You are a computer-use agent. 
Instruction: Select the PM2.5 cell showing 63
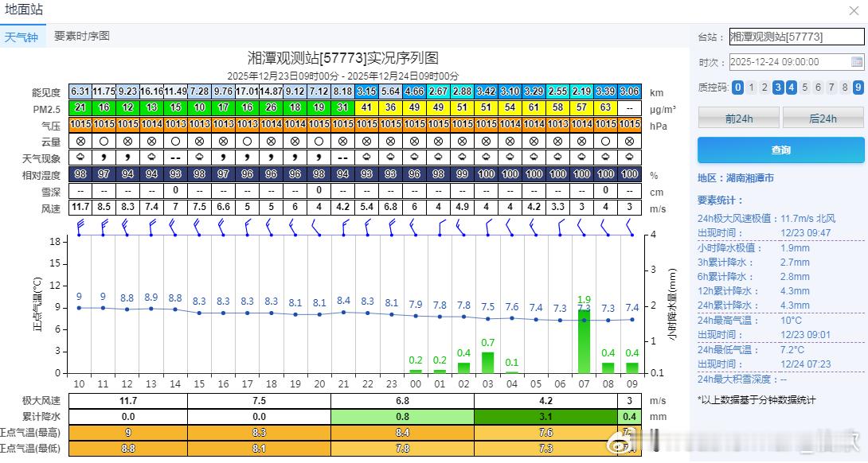605,107
